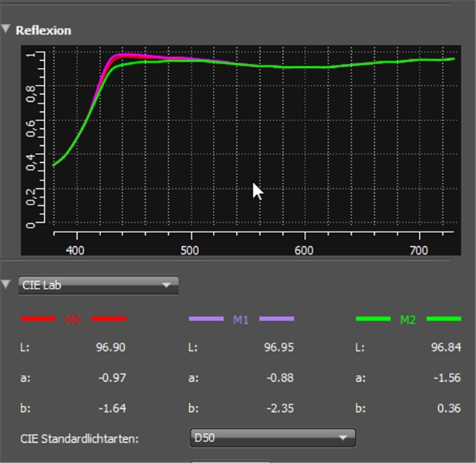Open the CIE Lab color space dropdown
476x463 pixels.
point(98,286)
